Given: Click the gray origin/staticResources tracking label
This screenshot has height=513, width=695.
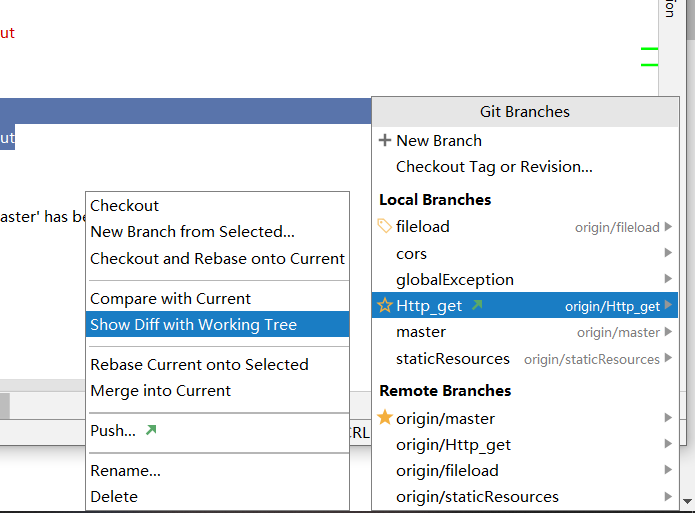Looking at the screenshot, I should (592, 359).
